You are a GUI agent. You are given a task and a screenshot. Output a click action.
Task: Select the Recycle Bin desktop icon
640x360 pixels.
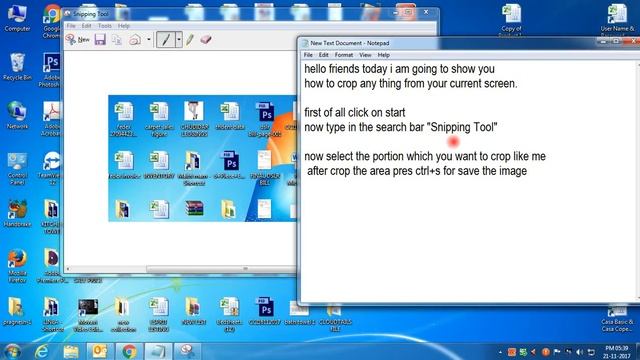(17, 67)
